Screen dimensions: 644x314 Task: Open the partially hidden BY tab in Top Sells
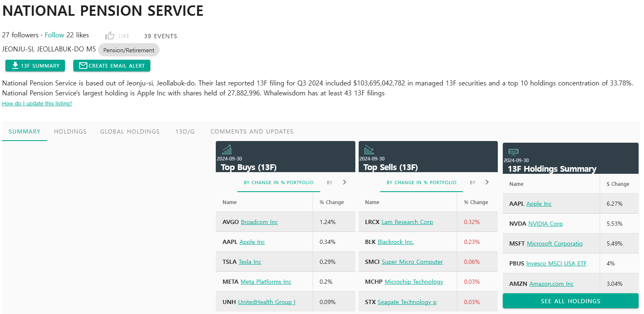click(x=473, y=183)
